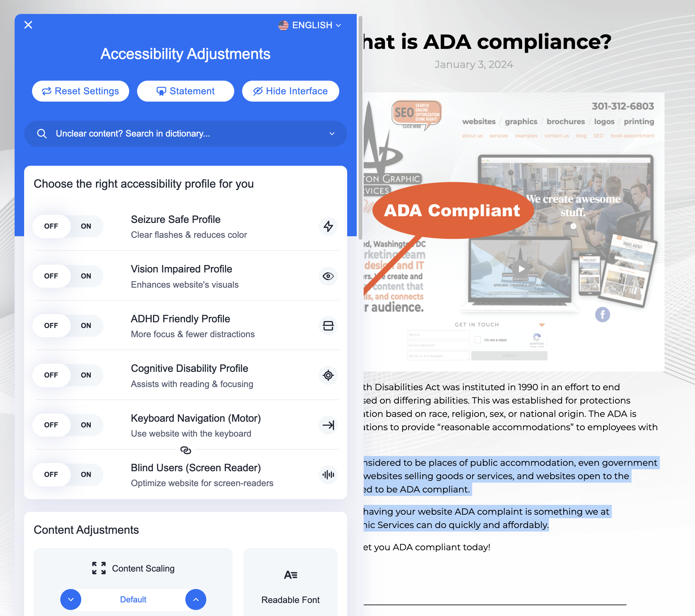695x616 pixels.
Task: Toggle the Blind Users Screen Reader ON switch
Action: click(x=86, y=474)
